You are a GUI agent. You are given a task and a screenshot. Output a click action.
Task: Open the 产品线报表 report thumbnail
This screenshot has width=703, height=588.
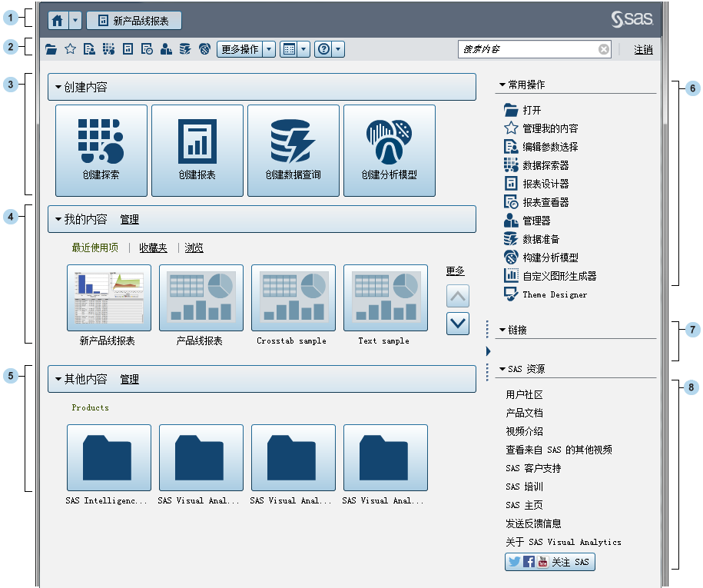201,297
